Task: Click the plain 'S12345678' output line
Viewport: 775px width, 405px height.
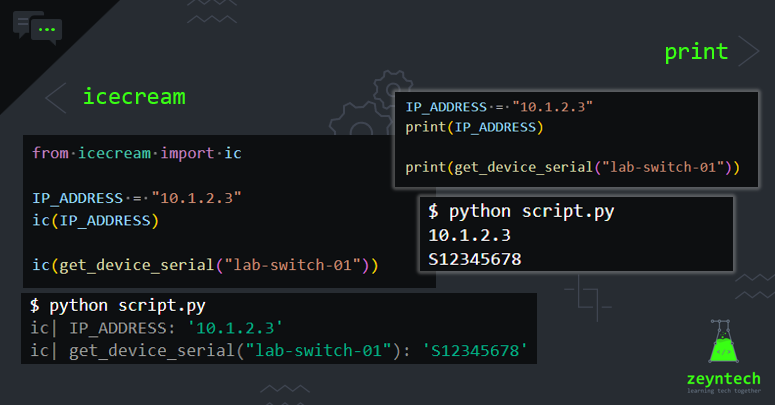Action: point(475,259)
